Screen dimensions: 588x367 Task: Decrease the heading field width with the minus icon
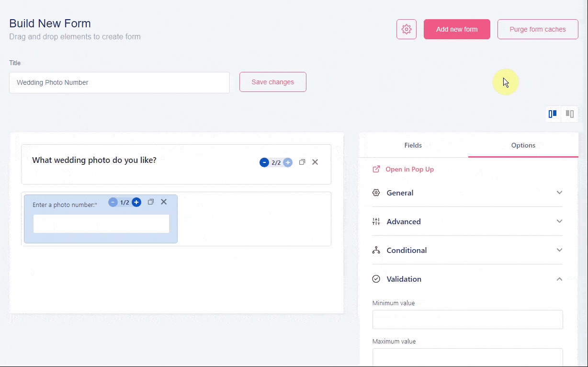pyautogui.click(x=264, y=162)
